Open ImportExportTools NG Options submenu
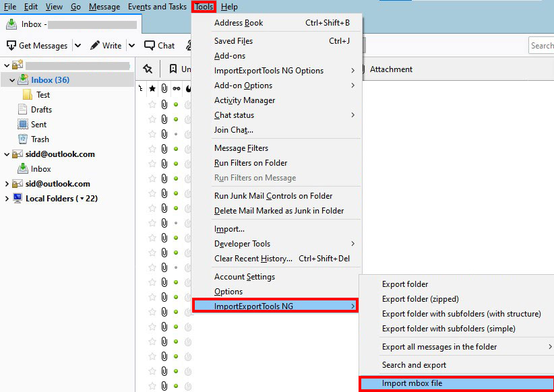554x392 pixels. coord(276,71)
